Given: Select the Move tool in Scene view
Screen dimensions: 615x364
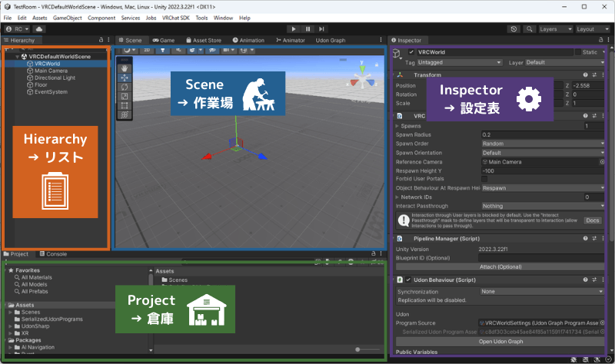Looking at the screenshot, I should point(125,78).
